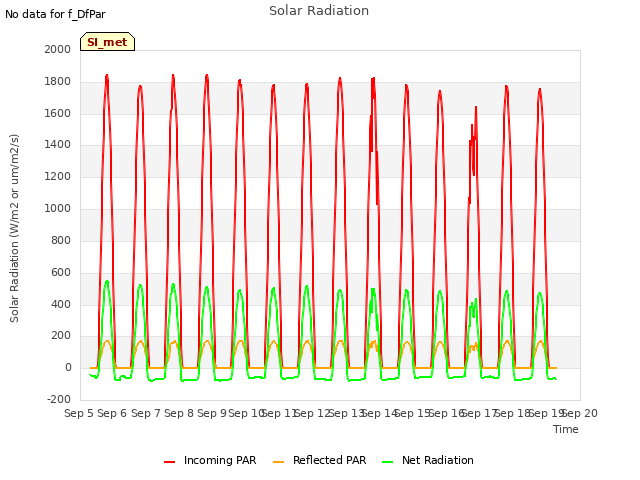
Task: Click the red Incoming PAR legend swatch
Action: [x=169, y=462]
